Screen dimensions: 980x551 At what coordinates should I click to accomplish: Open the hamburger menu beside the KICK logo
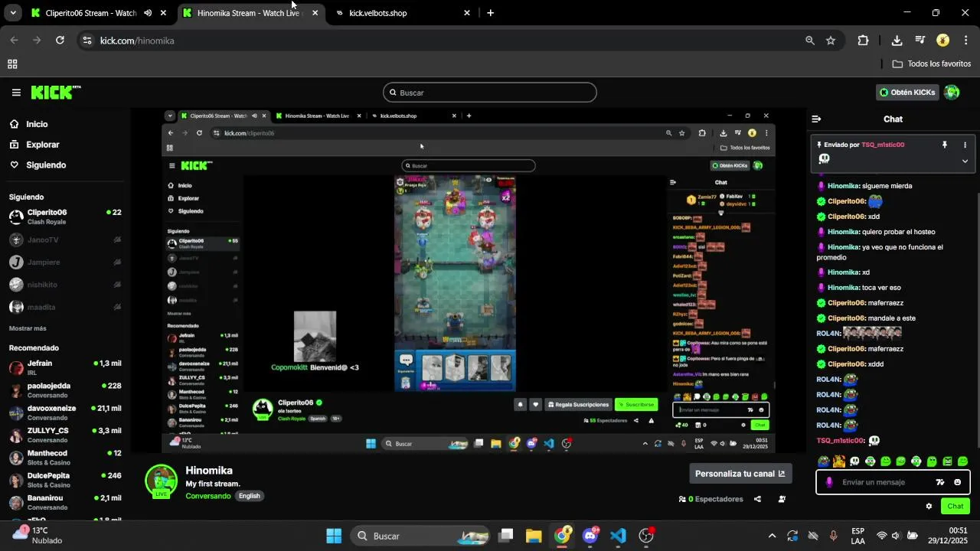pos(16,93)
